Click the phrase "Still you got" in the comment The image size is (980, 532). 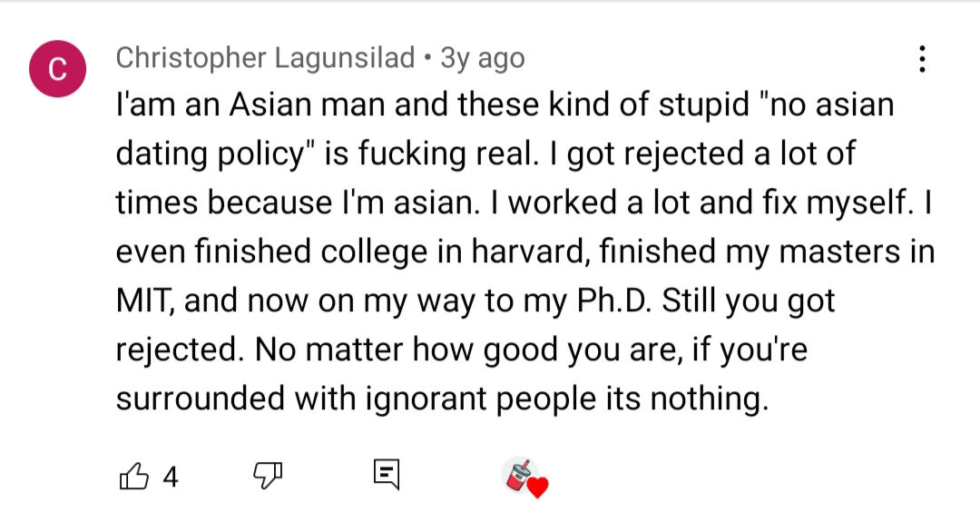[750, 301]
